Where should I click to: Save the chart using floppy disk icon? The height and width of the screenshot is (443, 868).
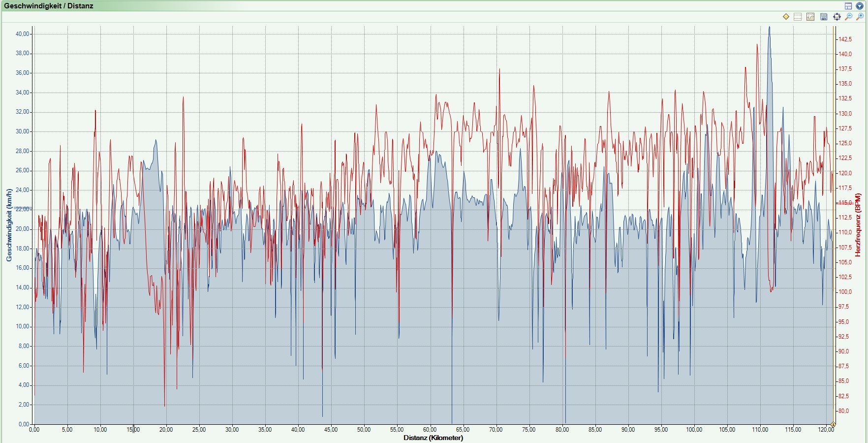(824, 17)
